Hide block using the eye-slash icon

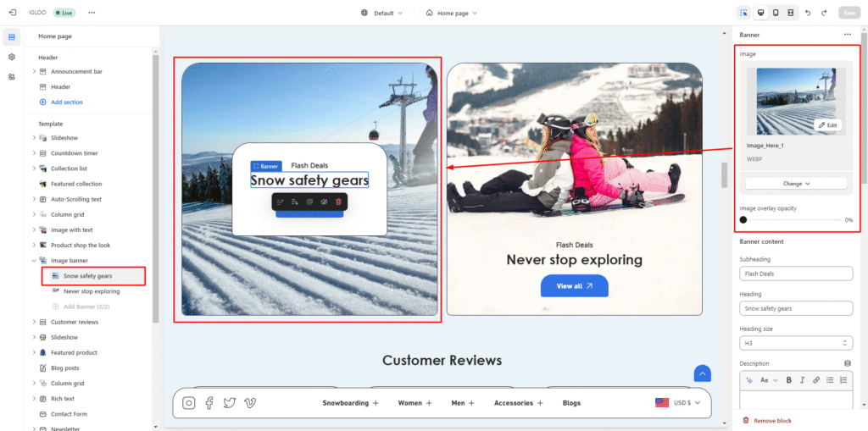point(324,202)
